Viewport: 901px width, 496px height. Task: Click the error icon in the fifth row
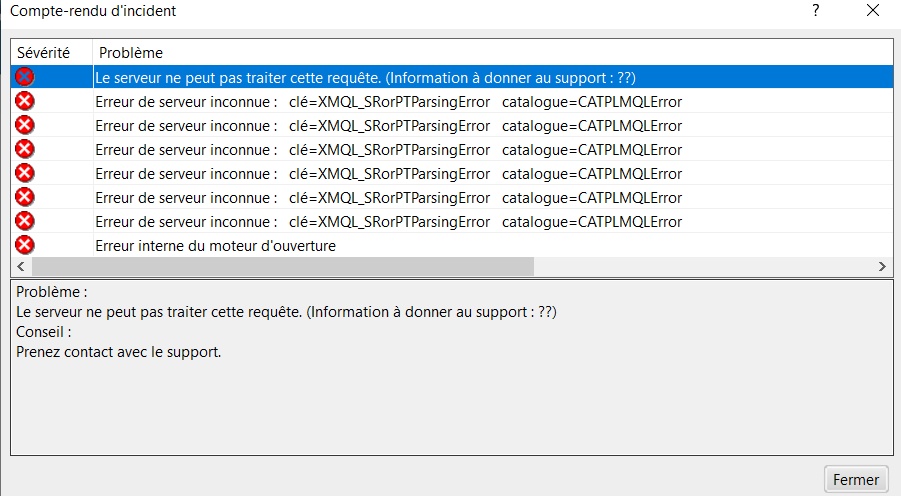(x=25, y=173)
